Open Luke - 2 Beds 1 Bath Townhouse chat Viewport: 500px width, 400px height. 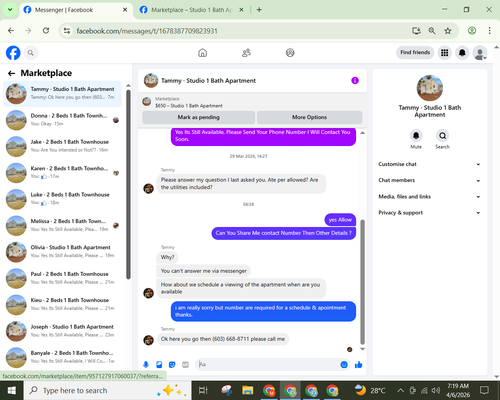pyautogui.click(x=62, y=199)
